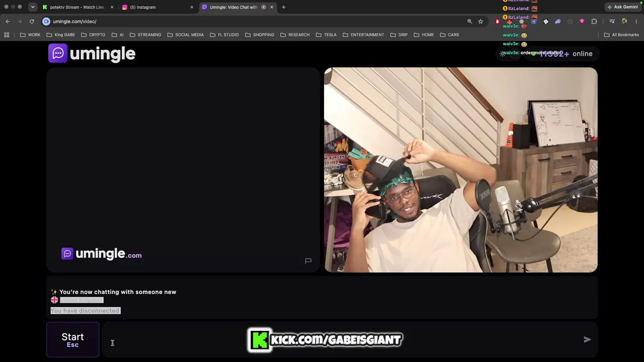This screenshot has width=644, height=362.
Task: Open the DRIP bookmarks folder
Action: [399, 35]
